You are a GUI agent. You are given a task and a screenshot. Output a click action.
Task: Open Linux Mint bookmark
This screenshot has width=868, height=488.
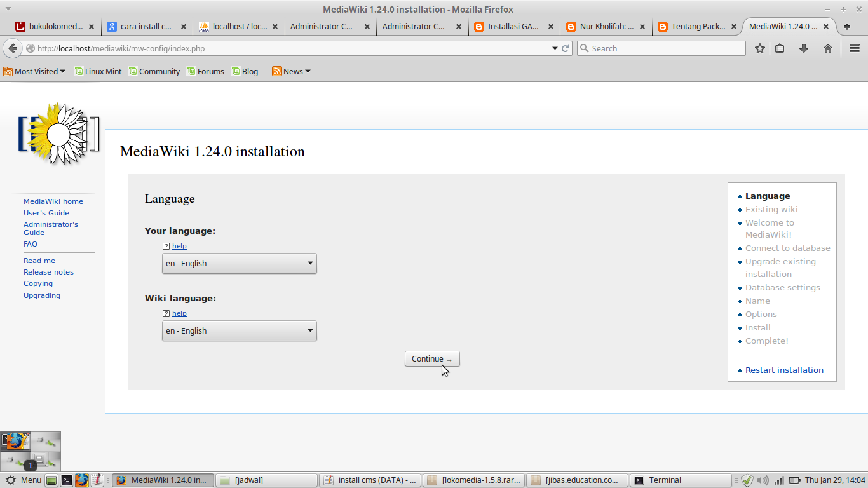point(98,71)
